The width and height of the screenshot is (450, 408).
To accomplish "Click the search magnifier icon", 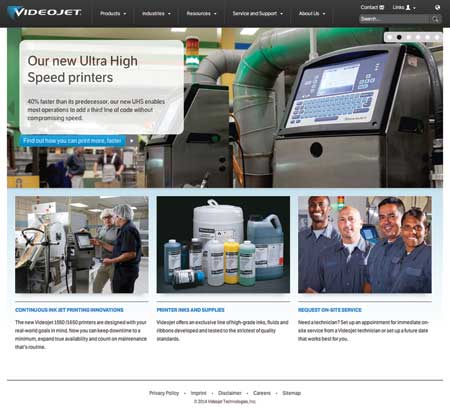I will pos(435,19).
